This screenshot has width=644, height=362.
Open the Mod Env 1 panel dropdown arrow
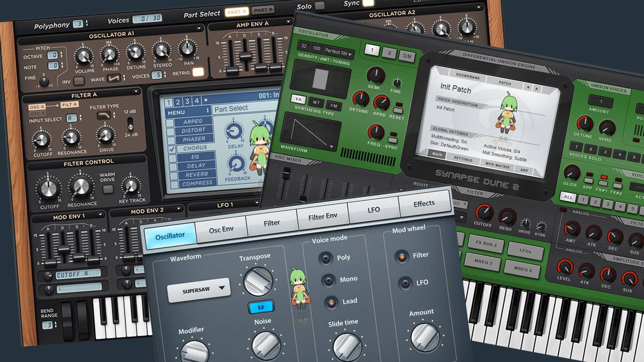point(100,214)
